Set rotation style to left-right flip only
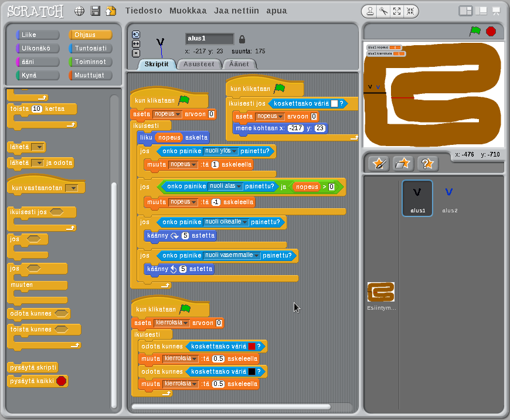Image resolution: width=510 pixels, height=420 pixels. click(136, 43)
